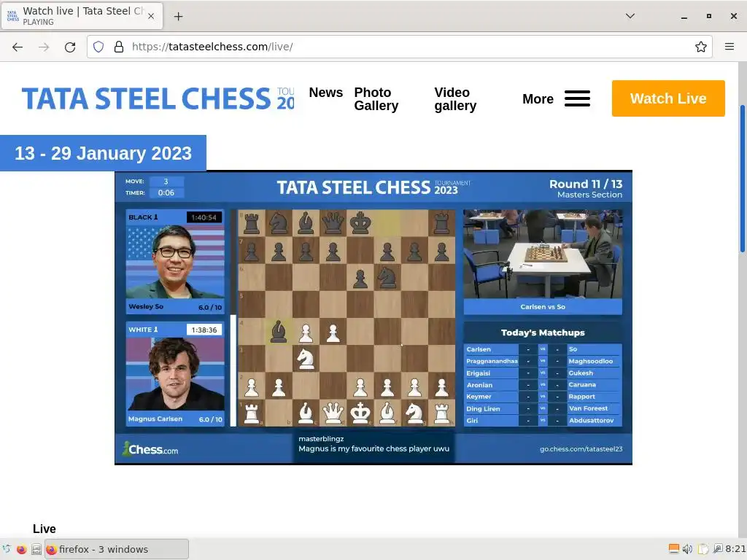Click the live chess stream video
This screenshot has width=747, height=560.
tap(373, 318)
